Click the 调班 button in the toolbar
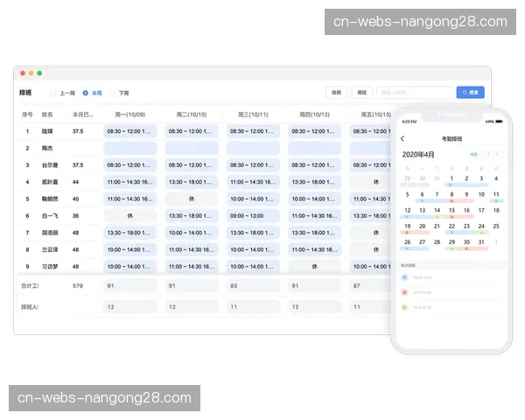Image resolution: width=525 pixels, height=420 pixels. (x=360, y=92)
